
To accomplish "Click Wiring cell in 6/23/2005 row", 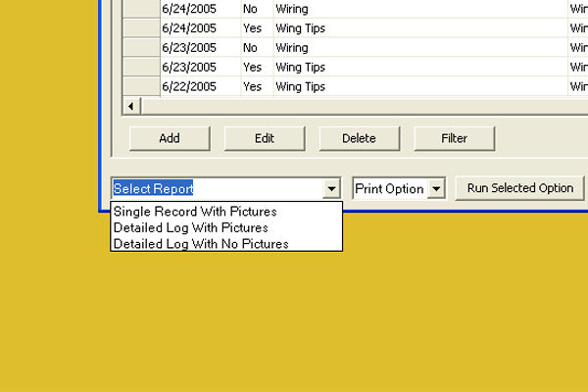I will pos(291,47).
